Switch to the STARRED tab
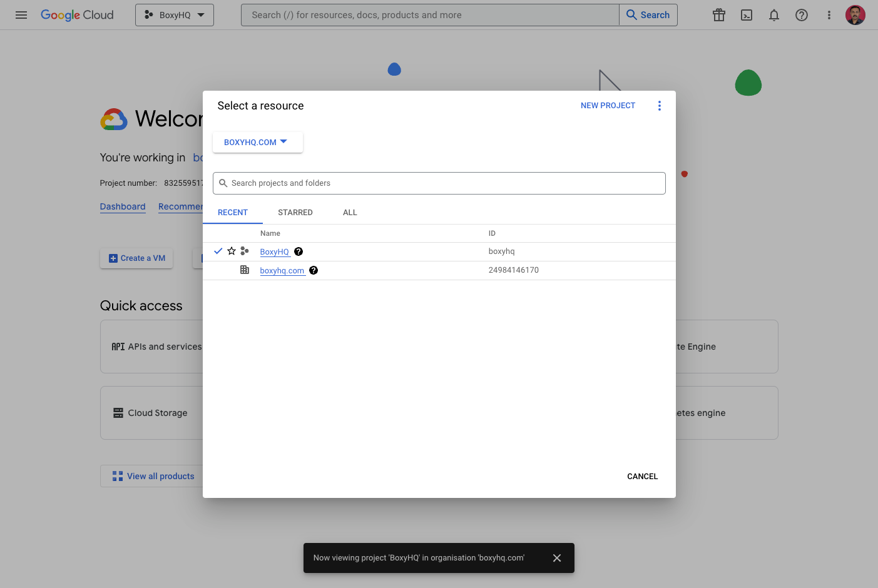 295,212
